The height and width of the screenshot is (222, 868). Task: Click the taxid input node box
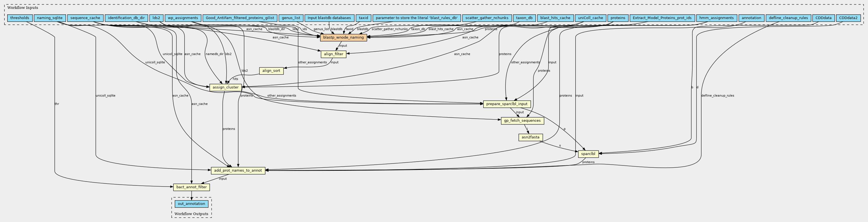click(364, 18)
